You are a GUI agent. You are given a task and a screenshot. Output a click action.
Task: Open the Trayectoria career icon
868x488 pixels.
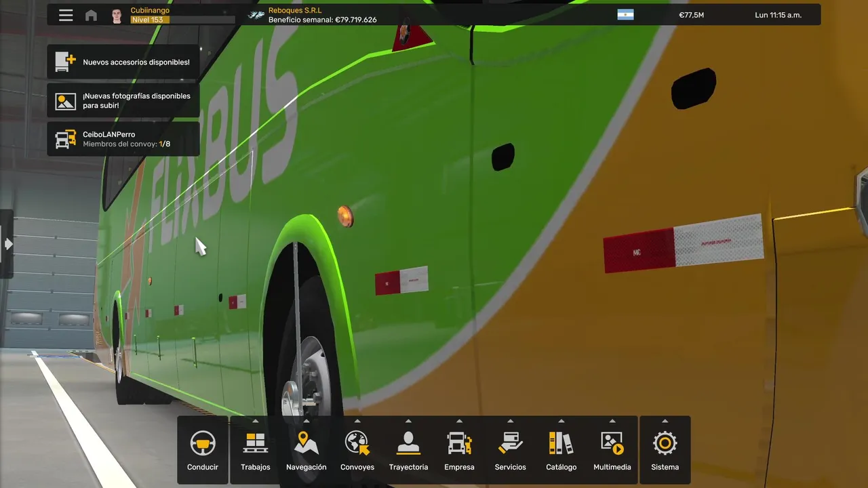[x=408, y=443]
